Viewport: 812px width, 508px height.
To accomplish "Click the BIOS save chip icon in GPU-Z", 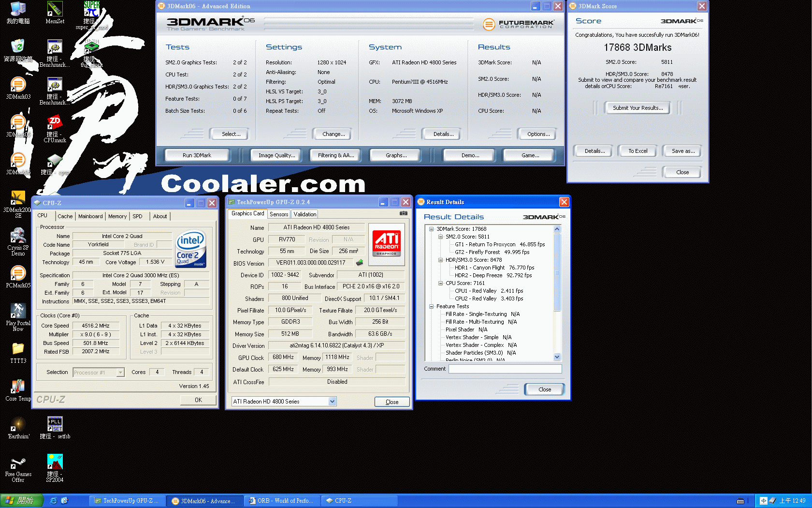I will [x=359, y=263].
